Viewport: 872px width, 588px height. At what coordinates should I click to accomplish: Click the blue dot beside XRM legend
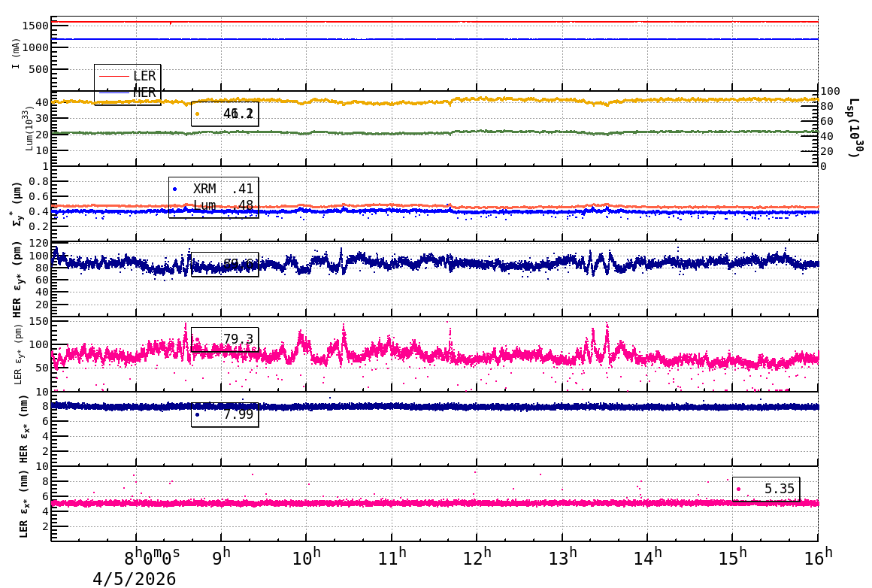(175, 189)
